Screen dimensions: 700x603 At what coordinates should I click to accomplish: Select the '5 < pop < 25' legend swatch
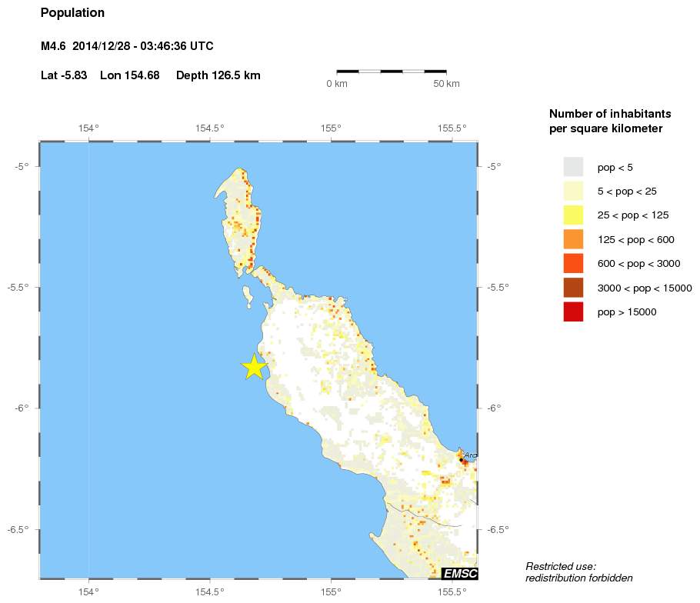click(x=573, y=191)
